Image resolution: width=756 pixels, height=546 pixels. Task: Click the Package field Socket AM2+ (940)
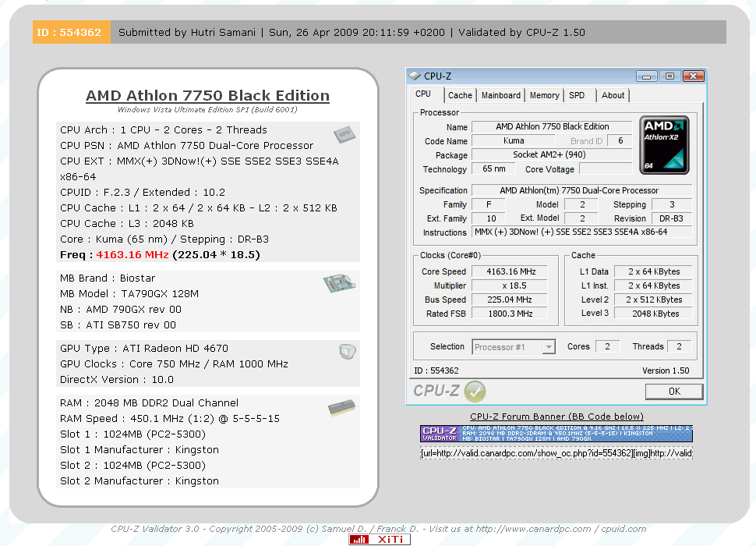point(552,154)
